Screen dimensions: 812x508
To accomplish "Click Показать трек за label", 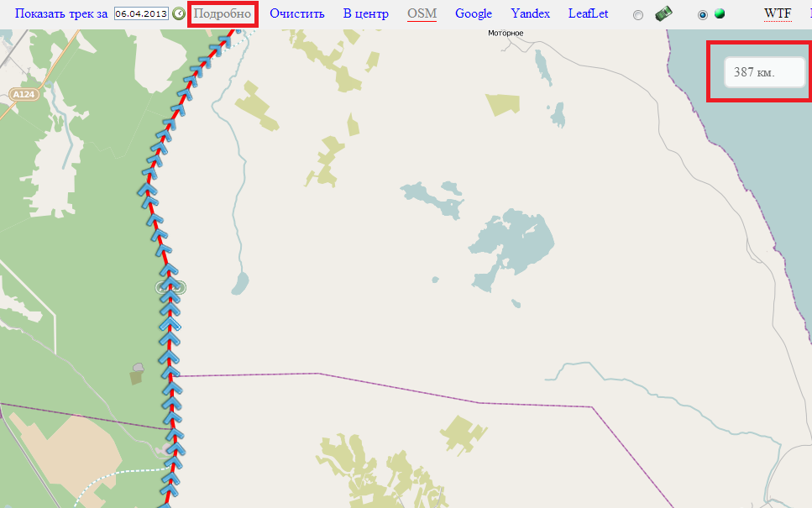I will click(x=61, y=13).
